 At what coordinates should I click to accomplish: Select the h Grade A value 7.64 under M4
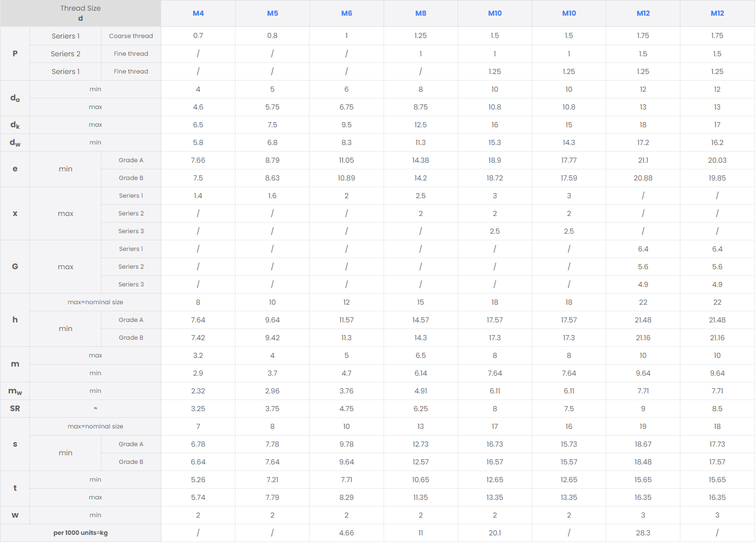198,320
